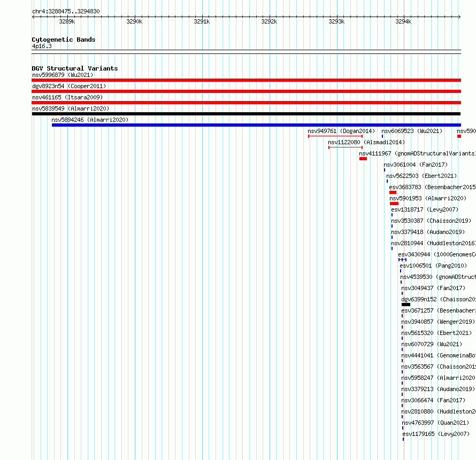
Task: Open label nsv949761 (Dogan2014)
Action: (x=341, y=131)
